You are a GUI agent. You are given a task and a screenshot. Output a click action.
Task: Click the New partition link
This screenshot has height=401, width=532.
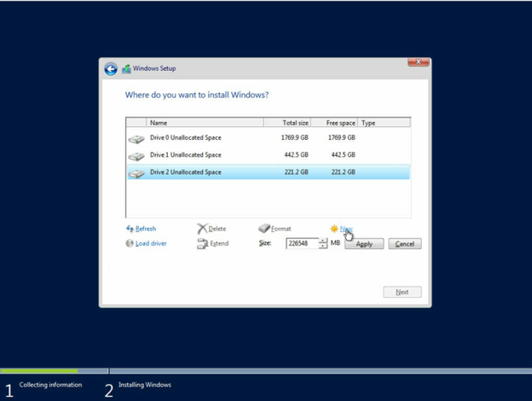(346, 229)
